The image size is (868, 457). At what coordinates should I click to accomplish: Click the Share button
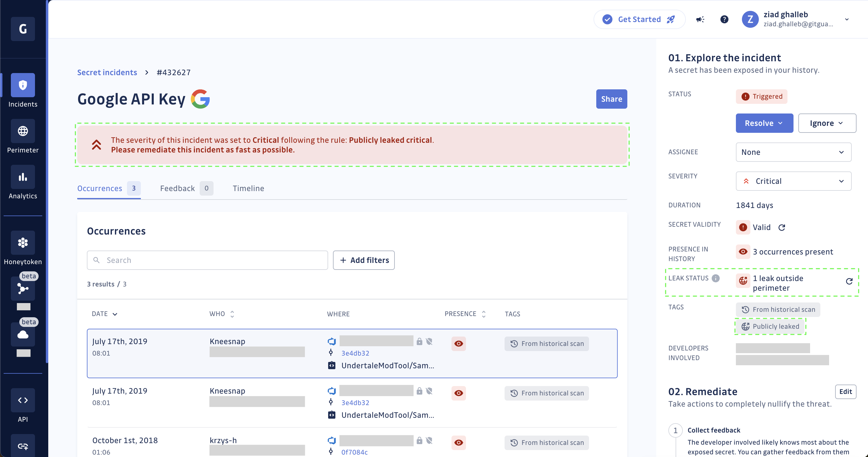[x=611, y=99]
